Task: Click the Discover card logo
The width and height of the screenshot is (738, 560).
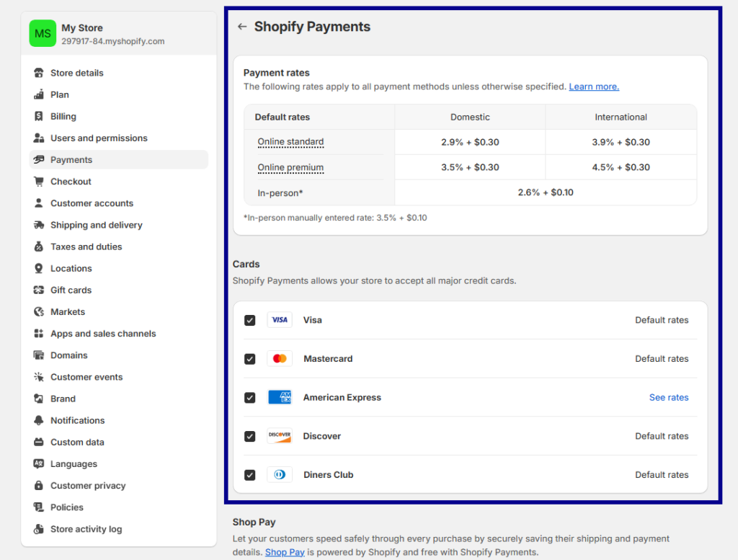Action: pos(280,436)
